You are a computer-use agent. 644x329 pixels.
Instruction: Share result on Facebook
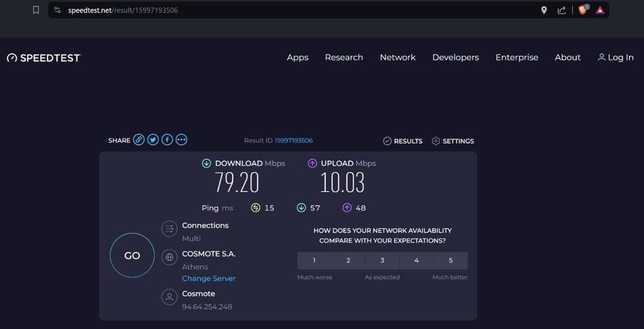tap(167, 140)
